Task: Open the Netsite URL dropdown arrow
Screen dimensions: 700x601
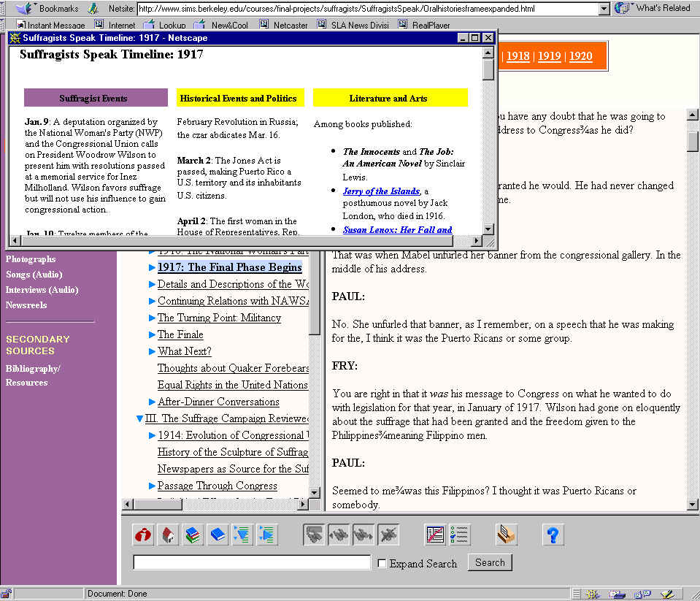Action: click(x=604, y=9)
